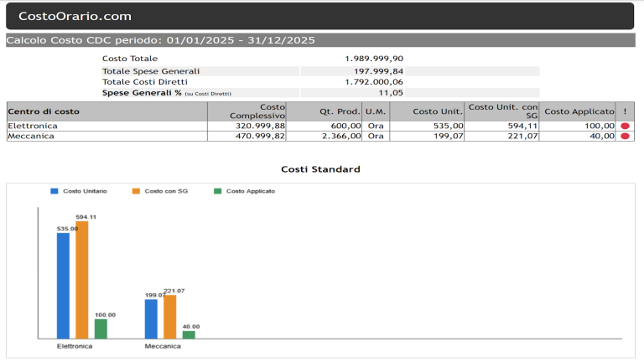Click the Costo Complessivo column header
Image resolution: width=644 pixels, height=362 pixels.
click(257, 111)
